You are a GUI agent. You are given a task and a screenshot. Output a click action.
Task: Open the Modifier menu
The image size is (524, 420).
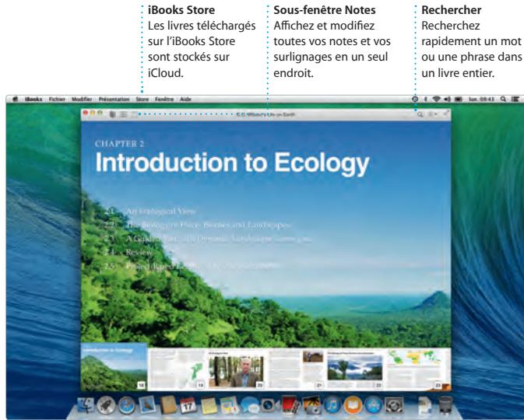(x=82, y=99)
